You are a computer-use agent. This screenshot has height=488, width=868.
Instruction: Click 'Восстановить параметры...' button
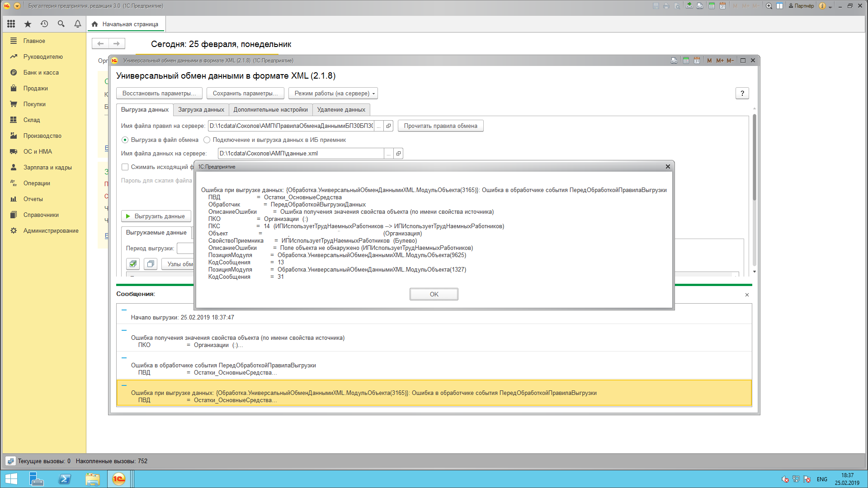159,94
